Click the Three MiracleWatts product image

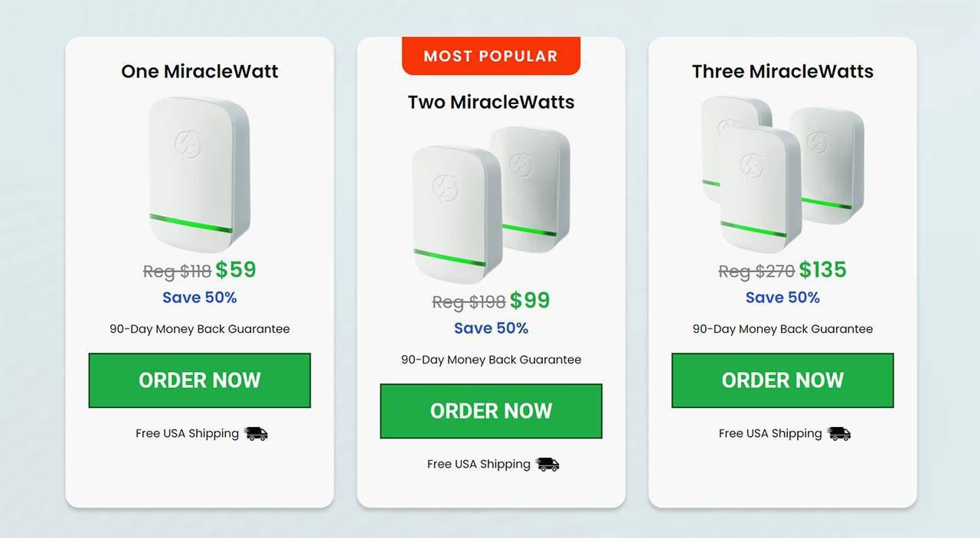point(782,173)
